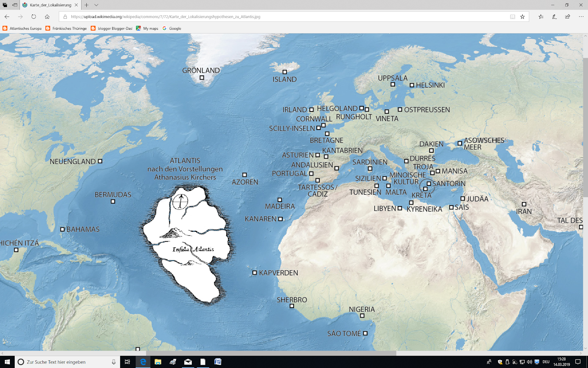
Task: Open the Windows Task View button
Action: tap(128, 362)
